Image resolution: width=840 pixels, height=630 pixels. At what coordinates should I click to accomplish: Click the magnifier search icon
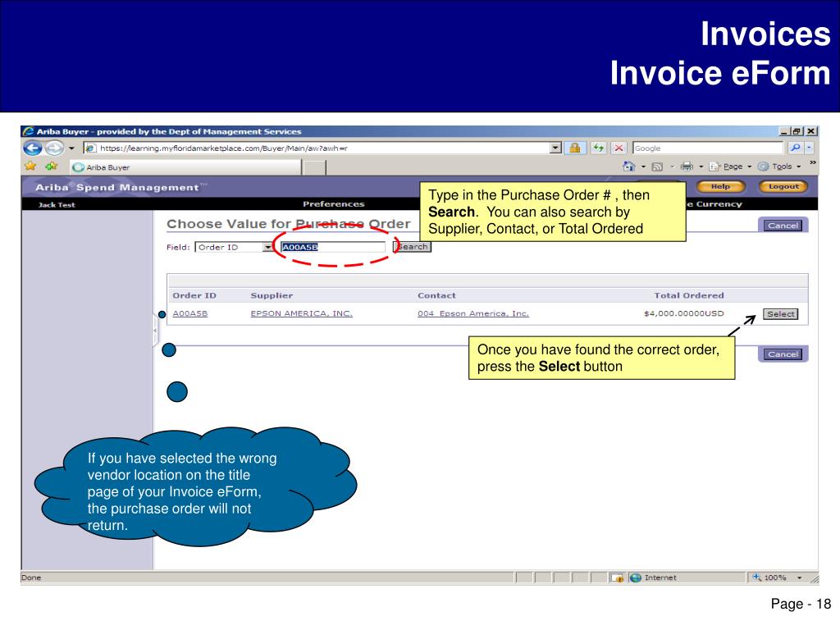tap(796, 148)
